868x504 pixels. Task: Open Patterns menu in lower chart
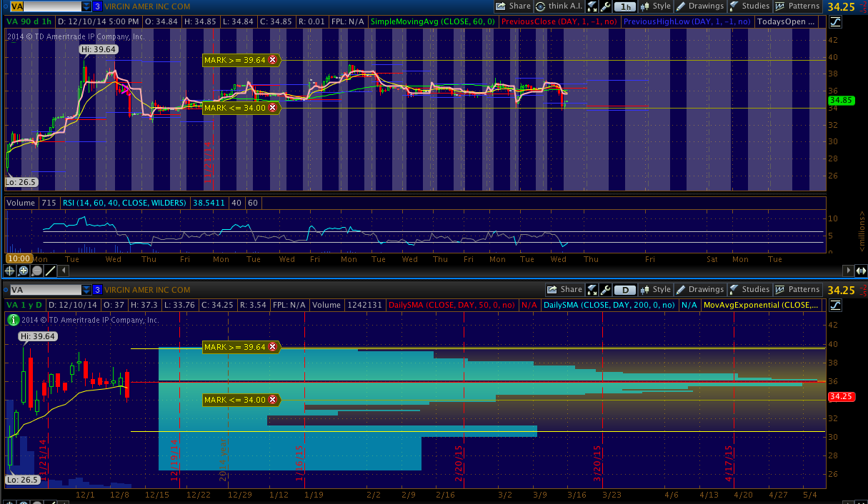click(x=797, y=290)
